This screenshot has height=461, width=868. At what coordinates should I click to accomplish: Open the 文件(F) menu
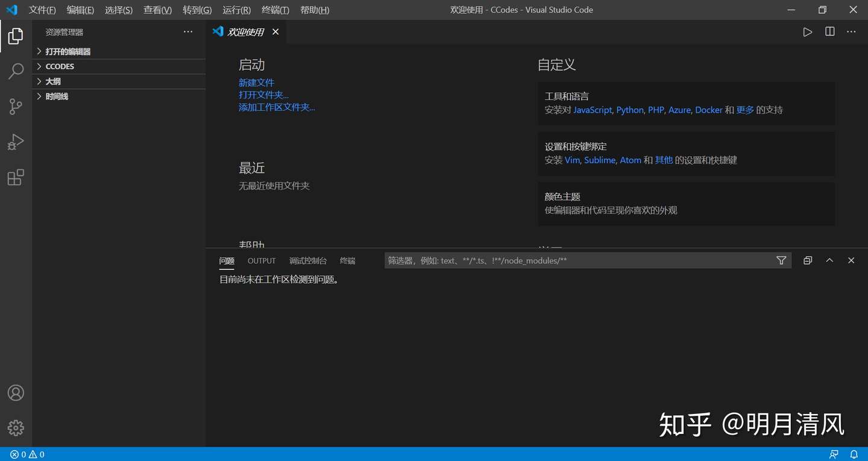[x=42, y=10]
